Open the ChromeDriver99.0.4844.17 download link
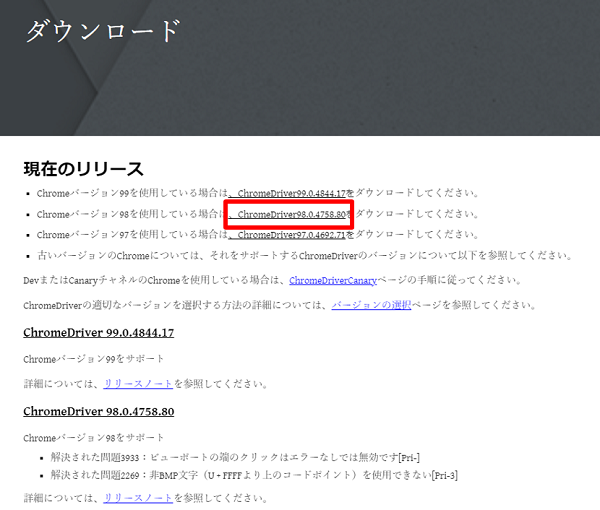Image resolution: width=600 pixels, height=510 pixels. click(287, 193)
